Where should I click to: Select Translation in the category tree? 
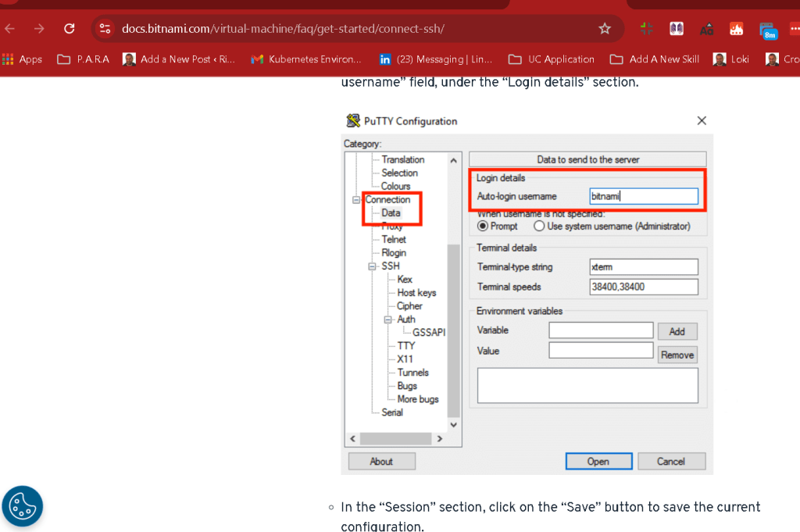tap(402, 159)
